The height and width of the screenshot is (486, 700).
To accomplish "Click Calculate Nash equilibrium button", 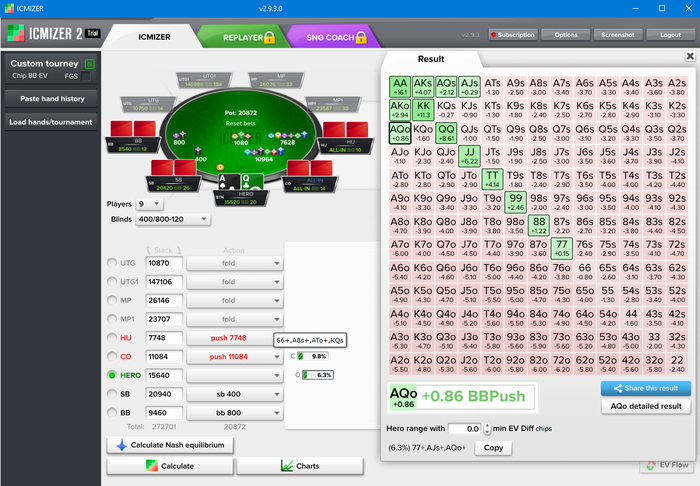I will click(170, 445).
